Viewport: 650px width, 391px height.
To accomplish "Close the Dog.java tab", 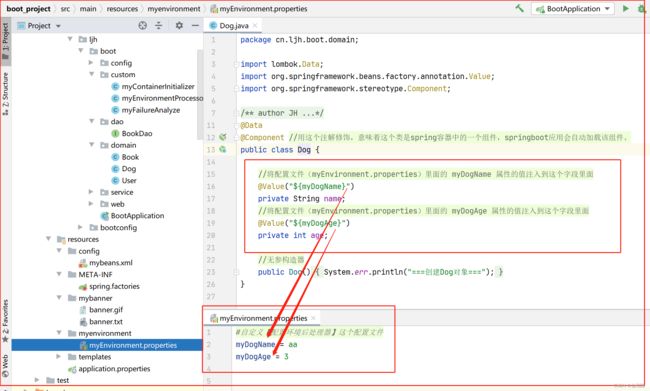I will [255, 26].
